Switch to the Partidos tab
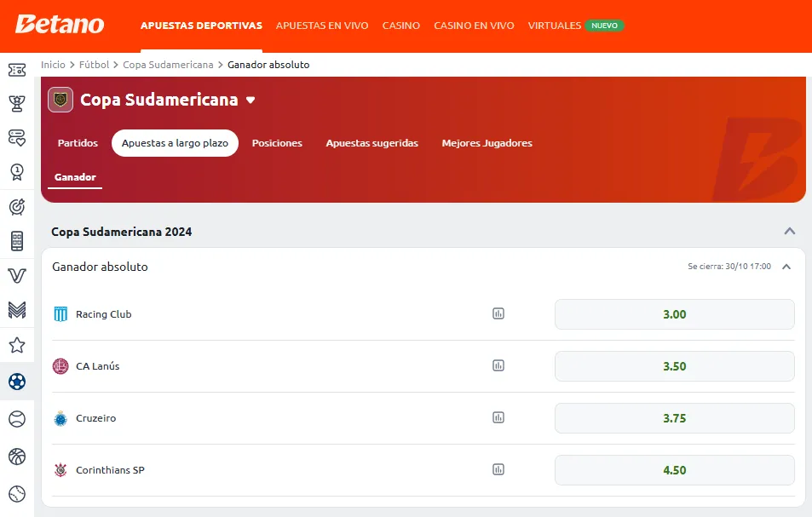The height and width of the screenshot is (517, 812). [78, 143]
